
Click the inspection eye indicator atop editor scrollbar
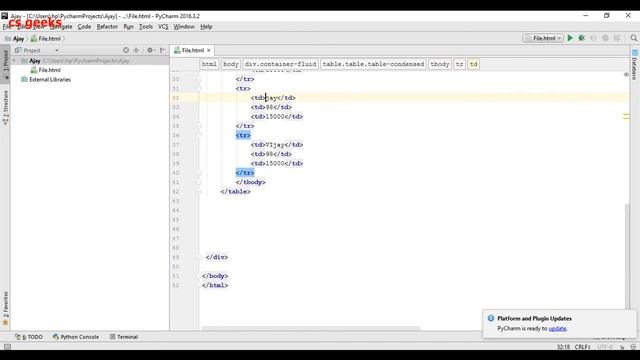(626, 74)
